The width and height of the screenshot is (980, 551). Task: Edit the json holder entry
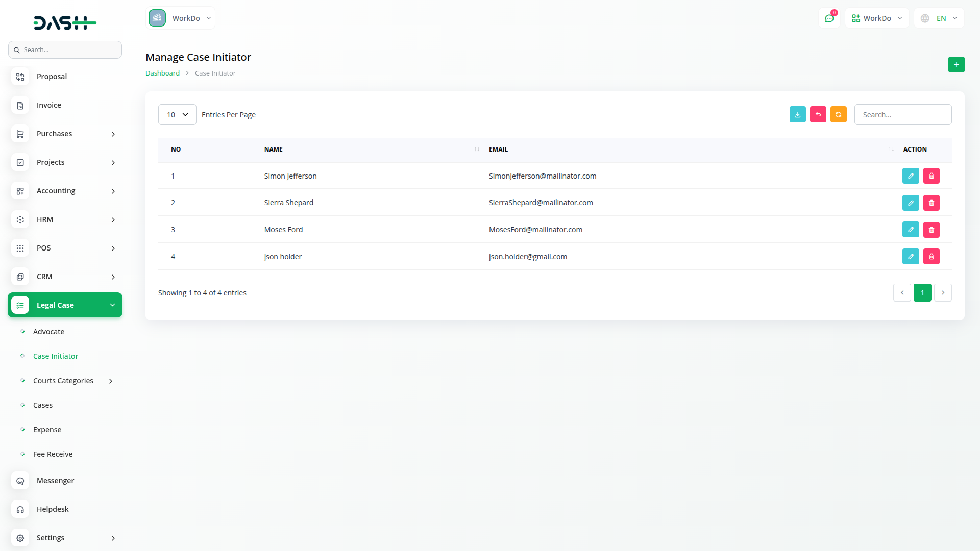click(x=911, y=257)
